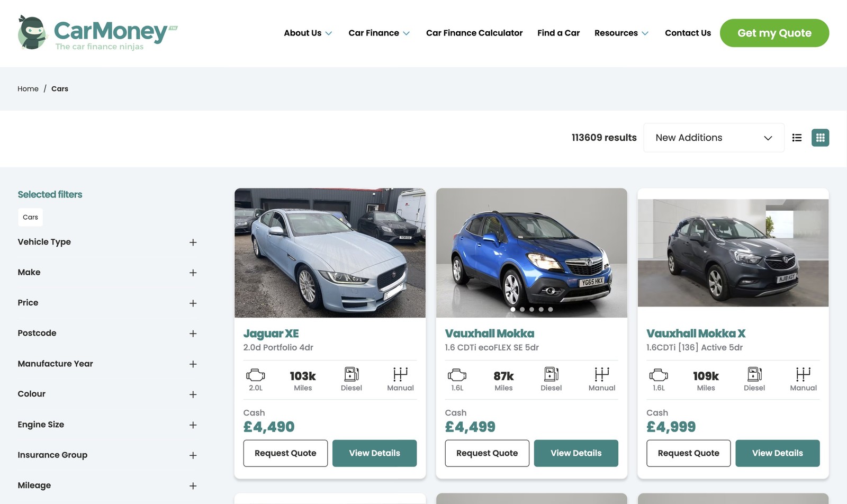
Task: Open Find a Car page
Action: pos(558,33)
